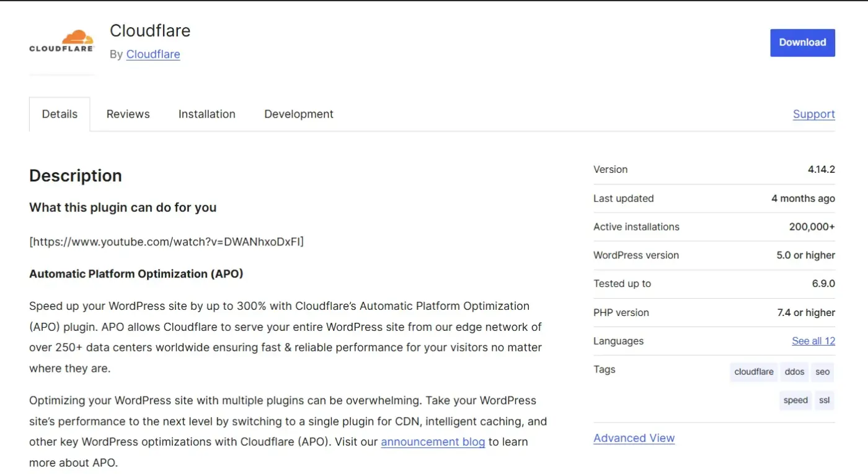Click the '4 months ago' last updated value
Image resolution: width=868 pixels, height=474 pixels.
click(803, 199)
